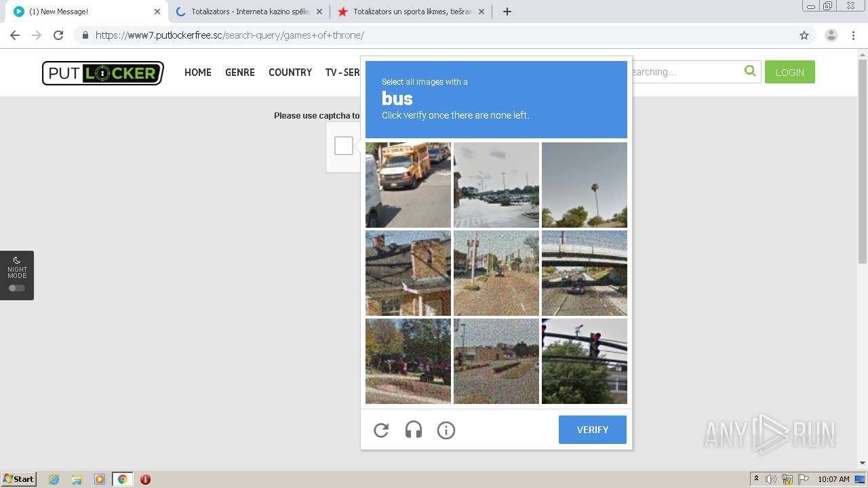Select the highway overpass image tile
868x488 pixels.
[x=585, y=273]
